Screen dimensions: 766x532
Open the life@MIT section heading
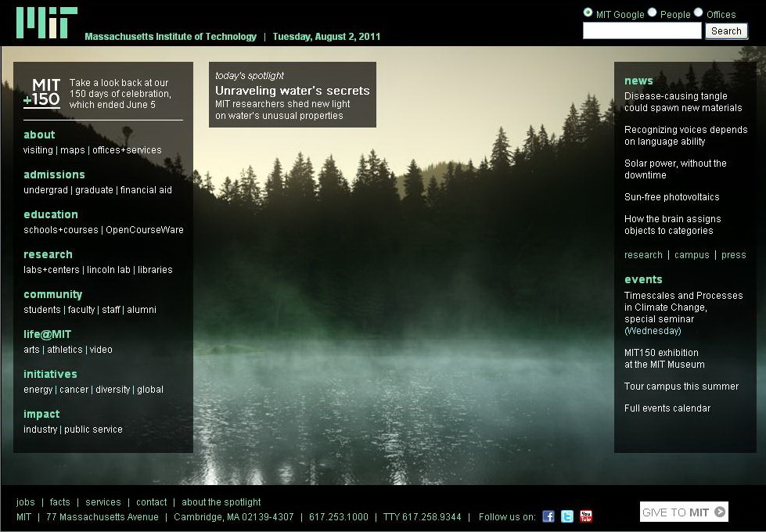click(48, 334)
